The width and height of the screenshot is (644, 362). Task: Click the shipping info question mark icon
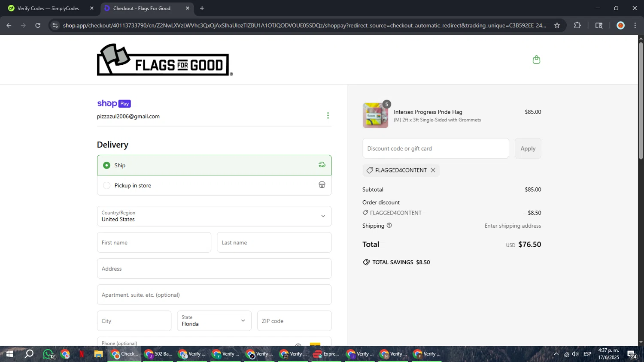389,225
